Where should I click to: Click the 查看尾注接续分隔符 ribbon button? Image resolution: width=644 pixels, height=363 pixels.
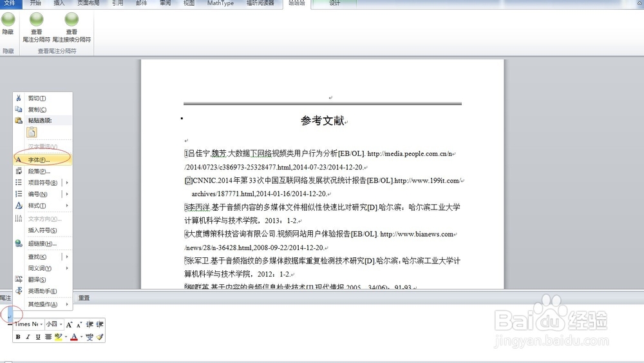(x=71, y=27)
